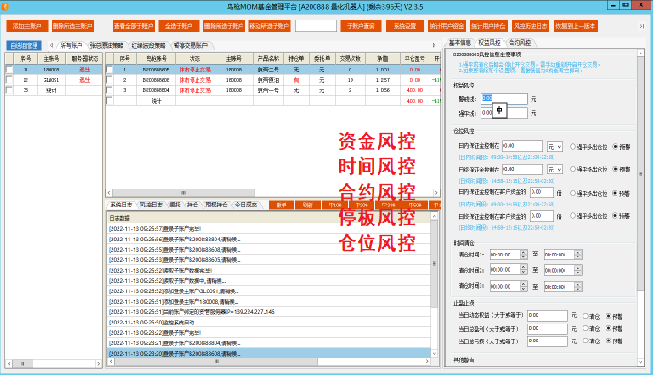Click the first 清仓时间 end time spinner arrows
The width and height of the screenshot is (654, 375).
pyautogui.click(x=578, y=254)
